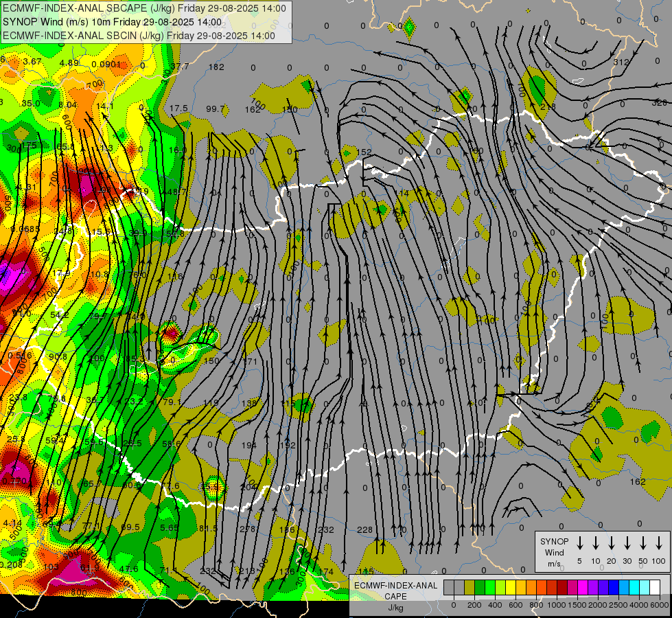
Task: Click the 0 tick label of CAPE scale
Action: point(454,605)
